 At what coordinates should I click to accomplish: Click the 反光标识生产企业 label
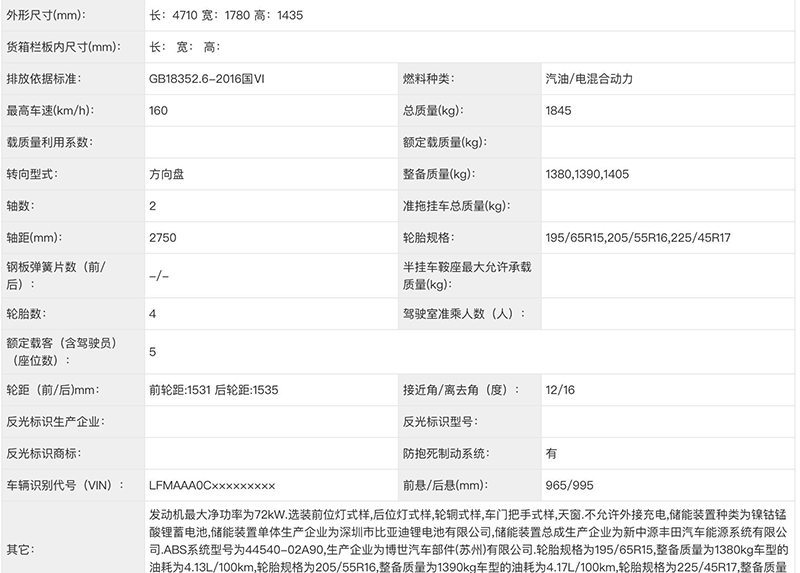(56, 421)
